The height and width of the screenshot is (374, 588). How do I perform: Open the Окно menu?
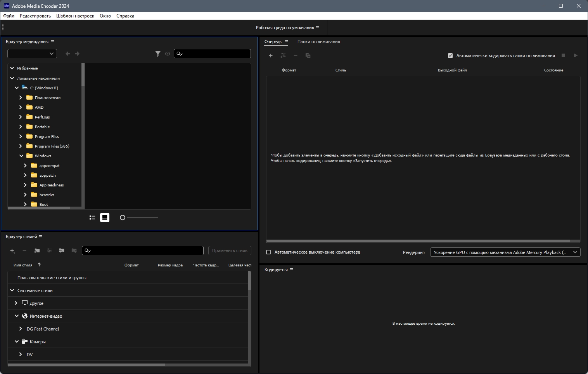click(105, 16)
